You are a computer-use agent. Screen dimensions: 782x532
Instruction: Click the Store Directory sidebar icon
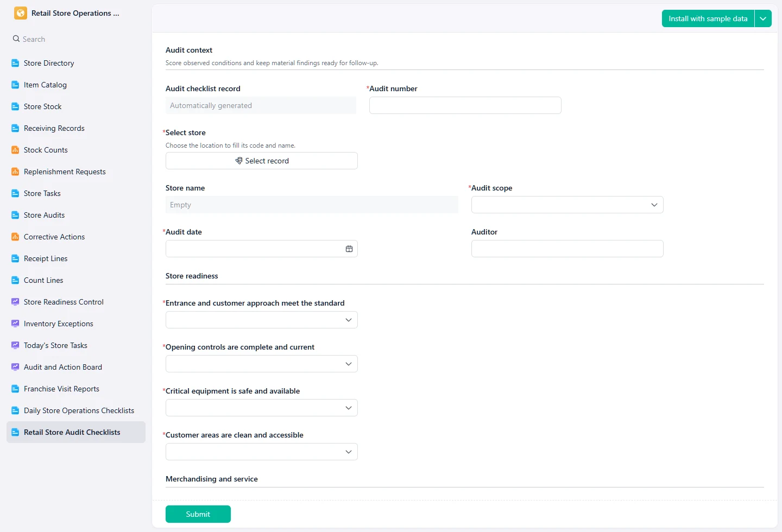(15, 63)
